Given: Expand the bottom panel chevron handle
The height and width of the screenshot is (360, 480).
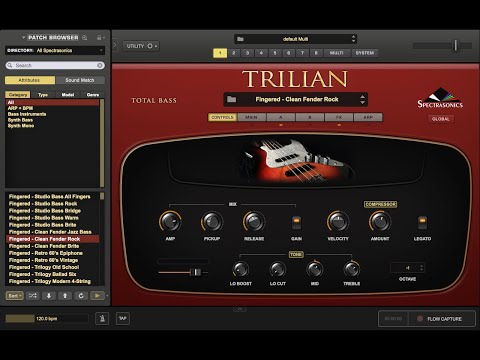Looking at the screenshot, I should coord(240,310).
